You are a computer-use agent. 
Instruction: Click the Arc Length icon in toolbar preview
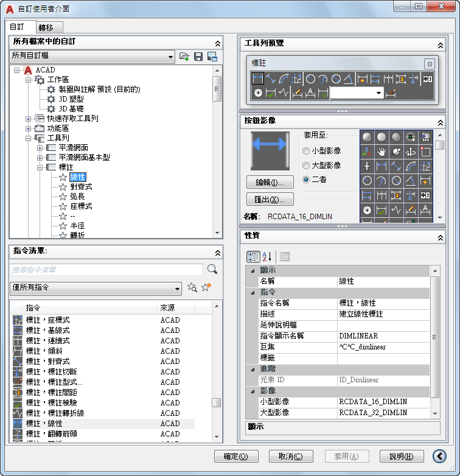(x=284, y=79)
